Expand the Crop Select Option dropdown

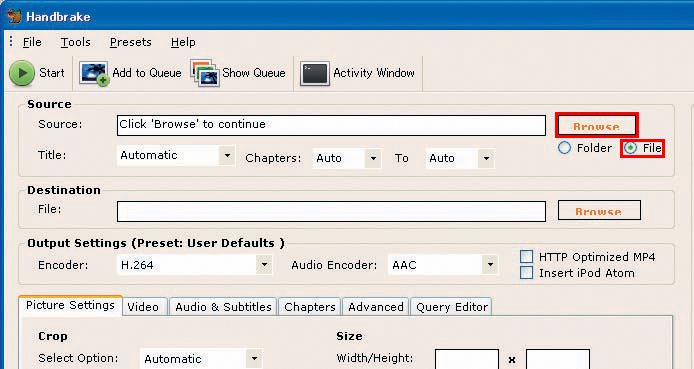coord(201,359)
